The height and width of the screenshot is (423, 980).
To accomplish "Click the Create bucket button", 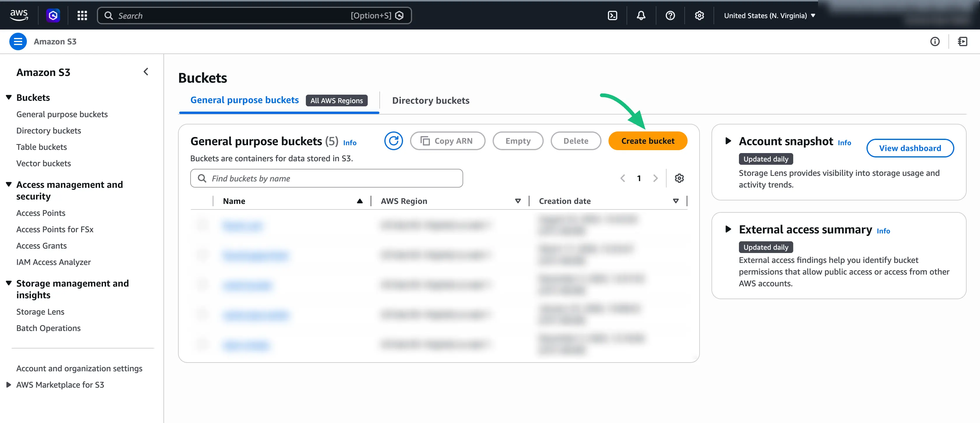I will click(x=648, y=141).
